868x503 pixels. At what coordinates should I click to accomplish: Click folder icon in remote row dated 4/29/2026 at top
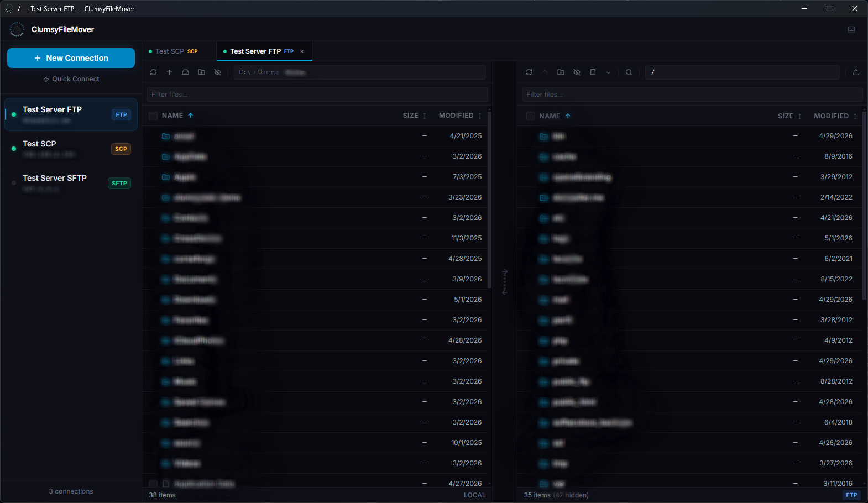coord(543,136)
